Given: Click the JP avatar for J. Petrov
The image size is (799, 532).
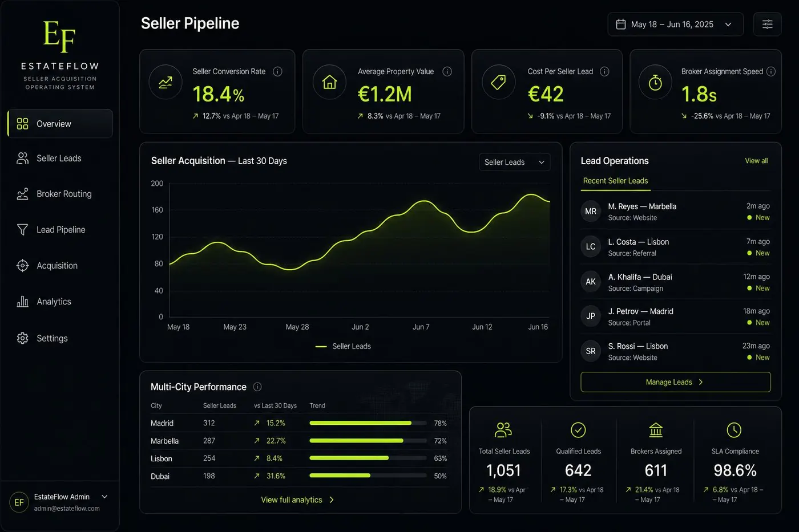Looking at the screenshot, I should click(x=591, y=316).
